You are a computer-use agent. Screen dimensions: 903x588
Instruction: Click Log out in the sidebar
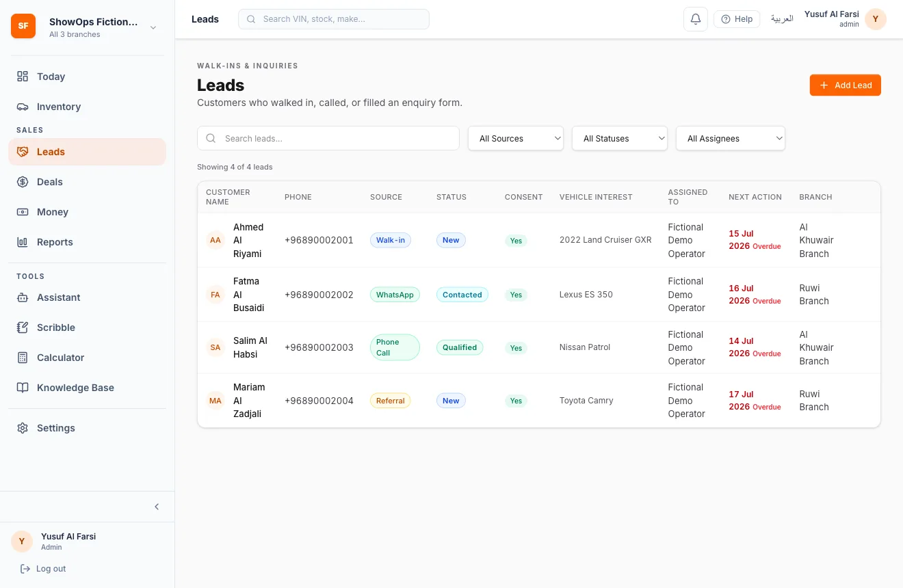(43, 569)
